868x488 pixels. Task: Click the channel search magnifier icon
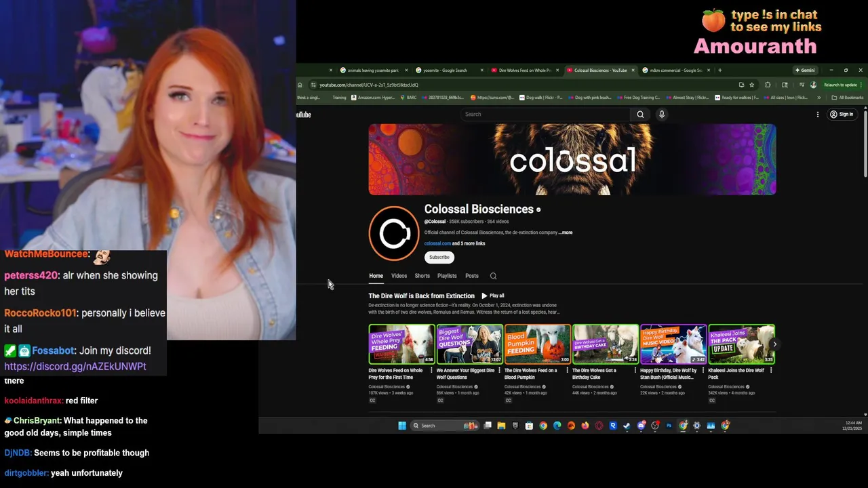(x=493, y=276)
